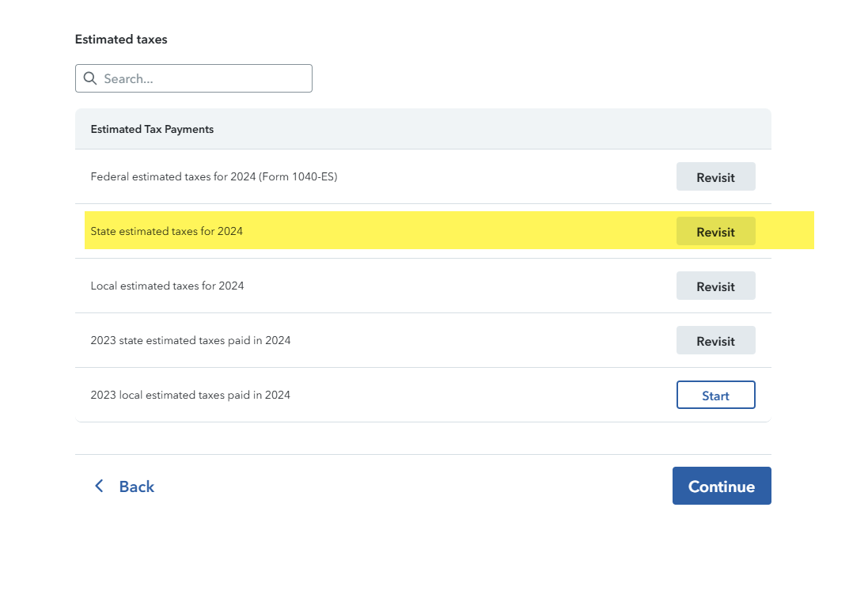Viewport: 868px width, 602px height.
Task: Go back using the Back link text
Action: pyautogui.click(x=136, y=487)
